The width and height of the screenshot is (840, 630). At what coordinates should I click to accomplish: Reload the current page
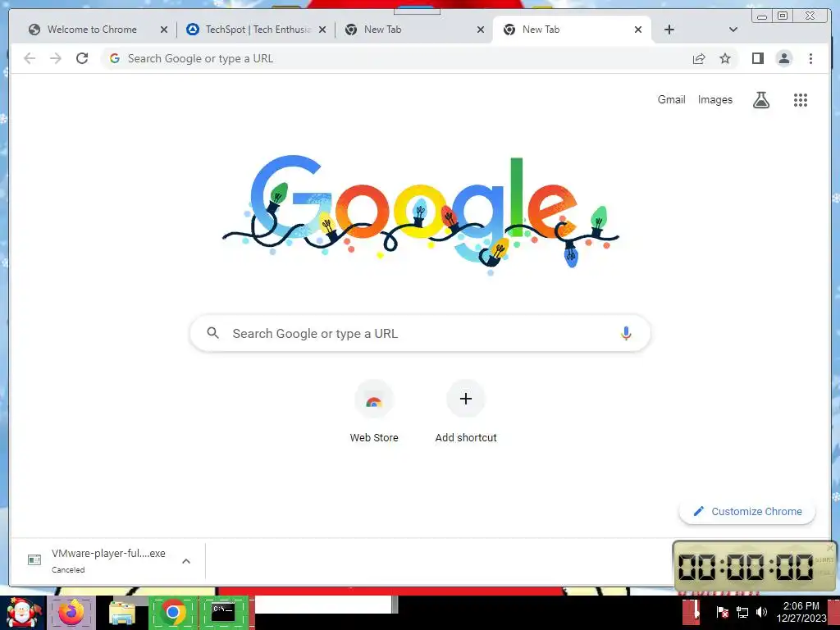pyautogui.click(x=82, y=58)
